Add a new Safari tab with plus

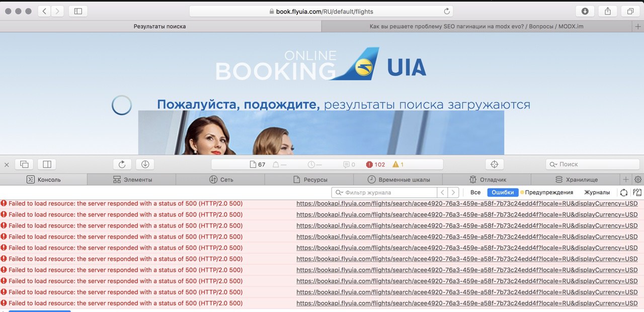coord(638,26)
